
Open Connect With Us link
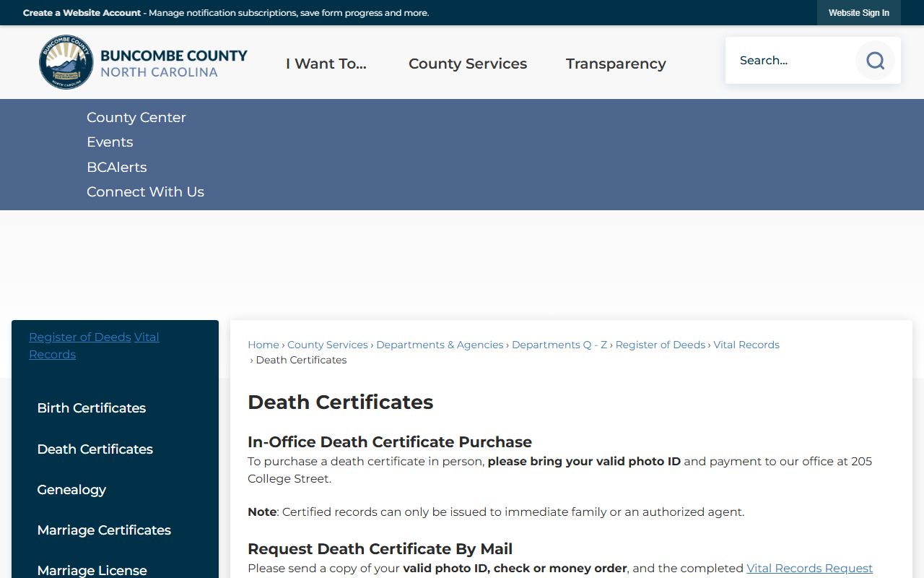coord(145,192)
